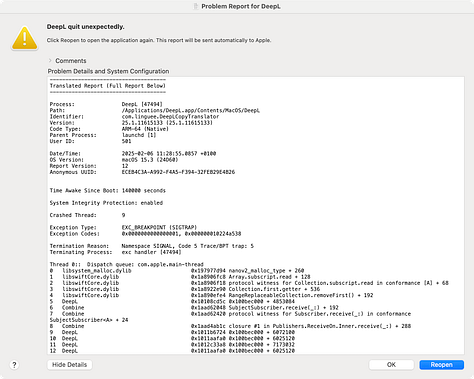Screen dimensions: 474x379
Task: Click the Reopen button
Action: (x=441, y=365)
